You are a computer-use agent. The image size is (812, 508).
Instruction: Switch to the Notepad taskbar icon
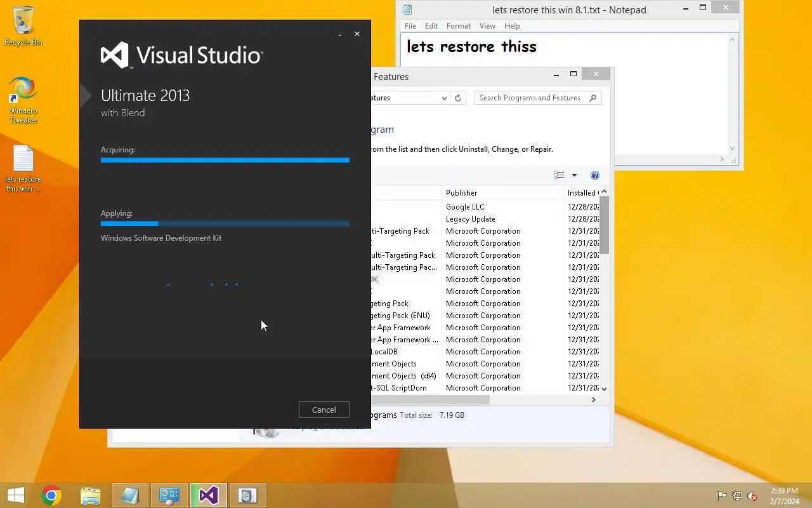tap(130, 495)
